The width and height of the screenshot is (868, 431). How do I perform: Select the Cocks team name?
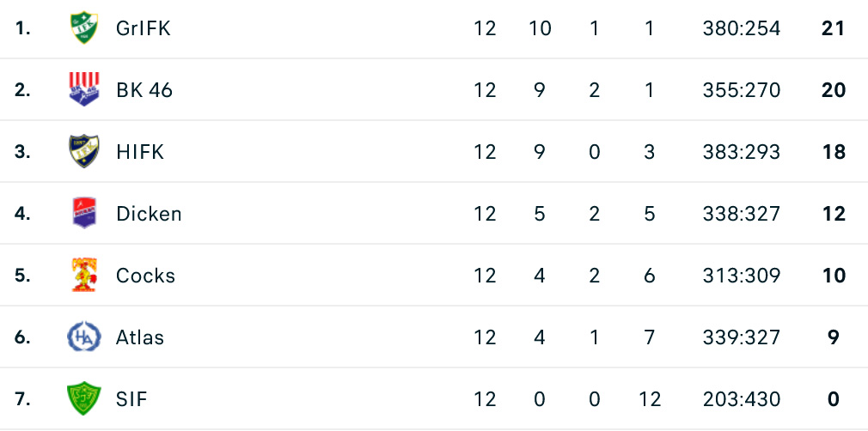coord(145,276)
